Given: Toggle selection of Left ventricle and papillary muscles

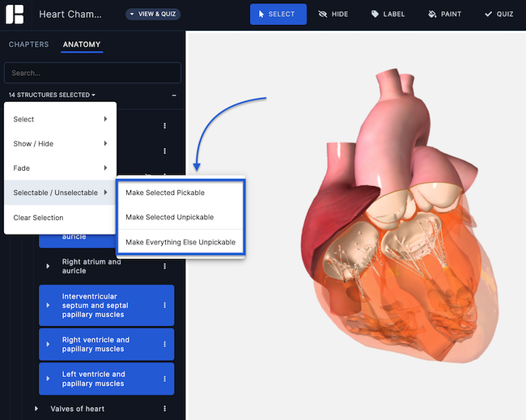Looking at the screenshot, I should (x=95, y=379).
